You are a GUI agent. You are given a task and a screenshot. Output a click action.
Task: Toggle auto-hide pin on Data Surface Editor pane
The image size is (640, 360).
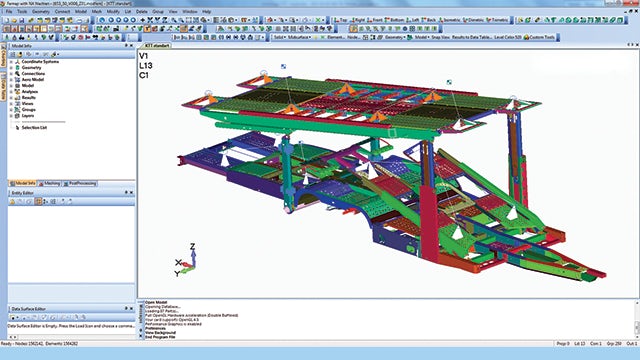[x=126, y=309]
